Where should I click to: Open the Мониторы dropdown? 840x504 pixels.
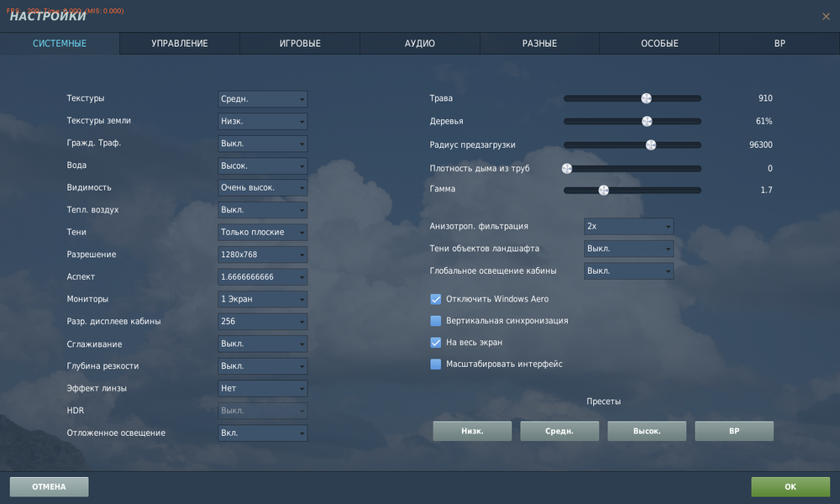[262, 299]
